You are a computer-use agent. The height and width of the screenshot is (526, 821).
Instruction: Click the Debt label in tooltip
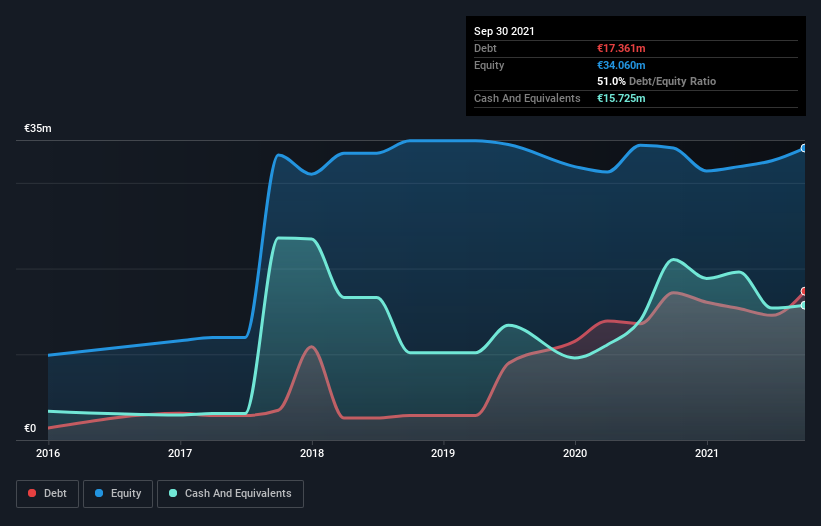(x=485, y=48)
